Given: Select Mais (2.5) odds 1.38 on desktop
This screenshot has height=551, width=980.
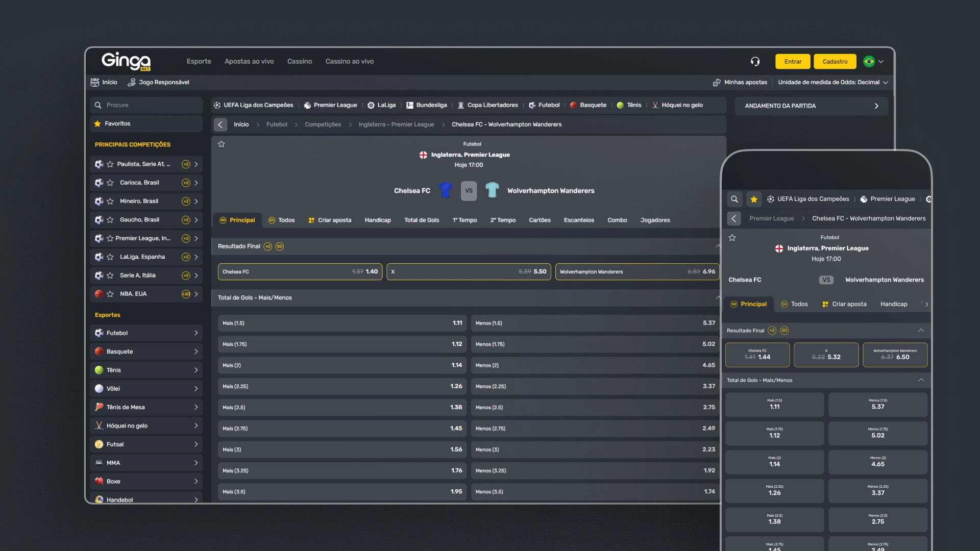Looking at the screenshot, I should point(342,408).
